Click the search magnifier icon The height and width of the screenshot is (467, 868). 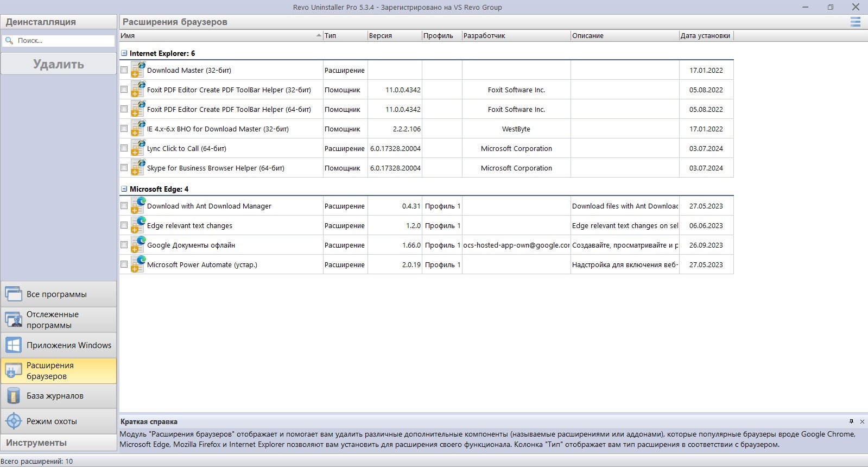(9, 41)
